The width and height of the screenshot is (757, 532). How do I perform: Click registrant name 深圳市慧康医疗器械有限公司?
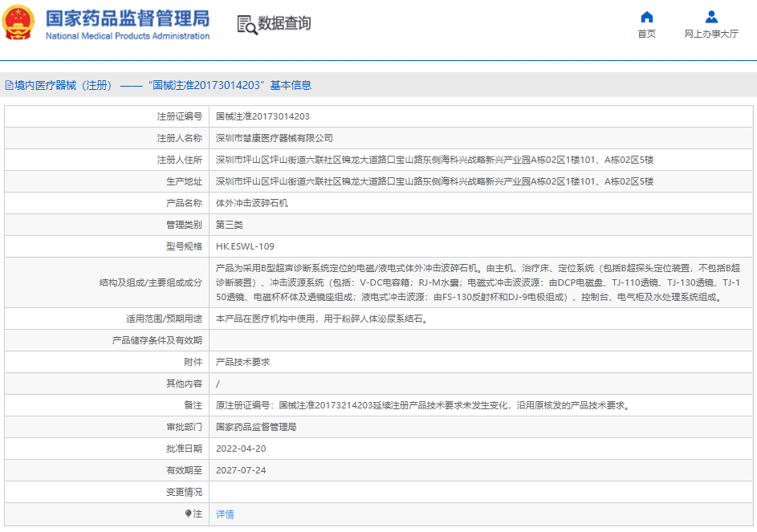tap(274, 138)
